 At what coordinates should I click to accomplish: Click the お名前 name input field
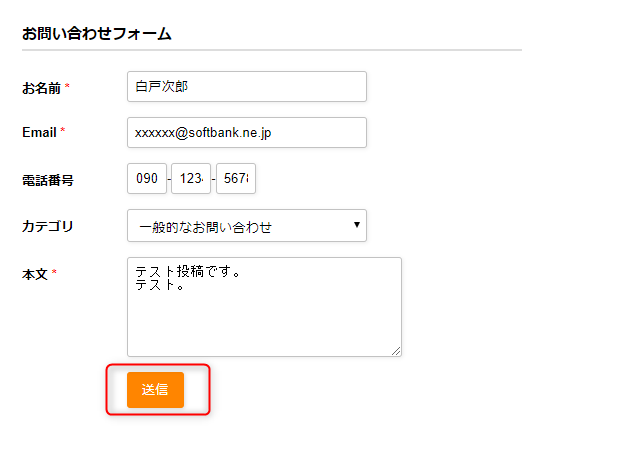coord(247,86)
